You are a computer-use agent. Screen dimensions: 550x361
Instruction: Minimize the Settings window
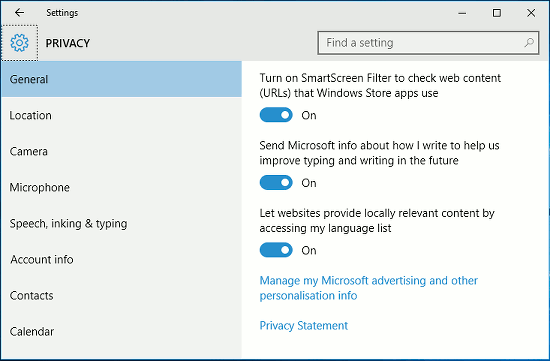click(x=462, y=13)
